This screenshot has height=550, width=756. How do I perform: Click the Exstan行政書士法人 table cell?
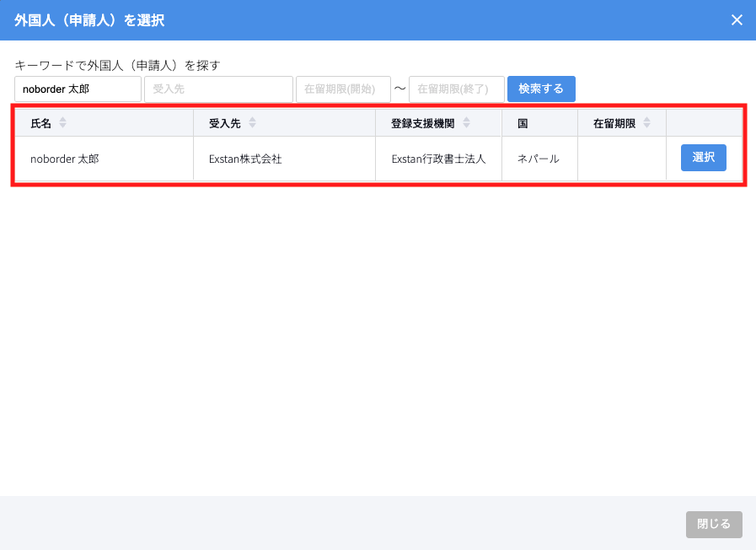[438, 159]
